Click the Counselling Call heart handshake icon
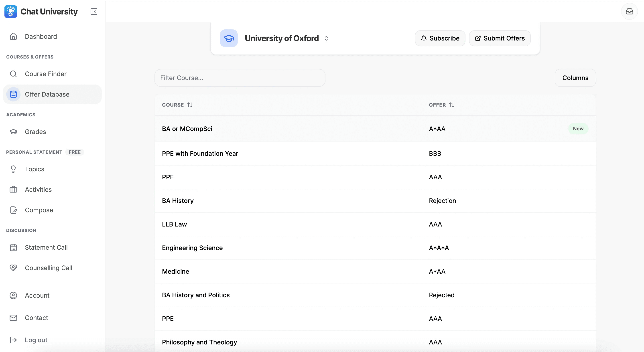Viewport: 644px width, 352px height. click(x=13, y=268)
